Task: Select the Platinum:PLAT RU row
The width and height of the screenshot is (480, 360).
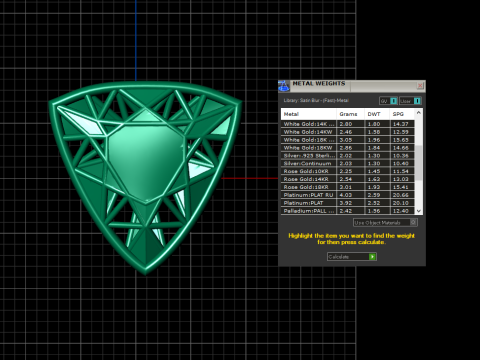Action: click(x=348, y=195)
